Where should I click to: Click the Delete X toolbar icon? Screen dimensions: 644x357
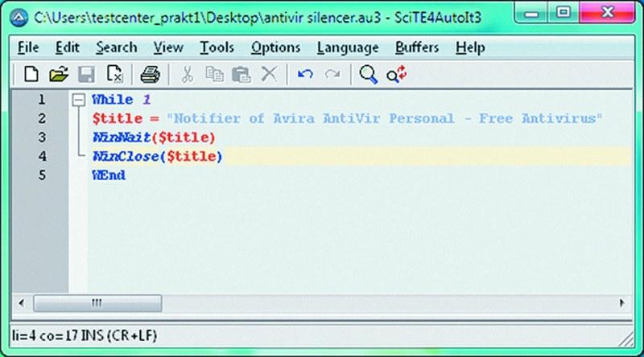(269, 75)
